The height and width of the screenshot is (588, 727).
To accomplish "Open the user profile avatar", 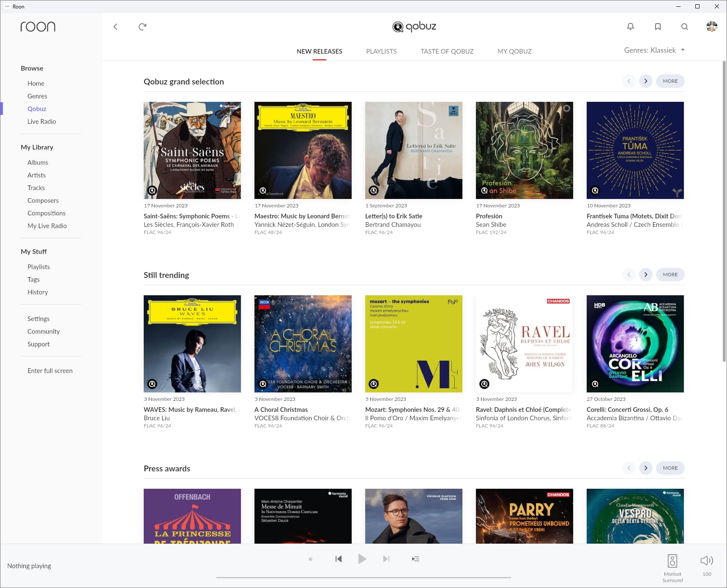I will pos(712,26).
